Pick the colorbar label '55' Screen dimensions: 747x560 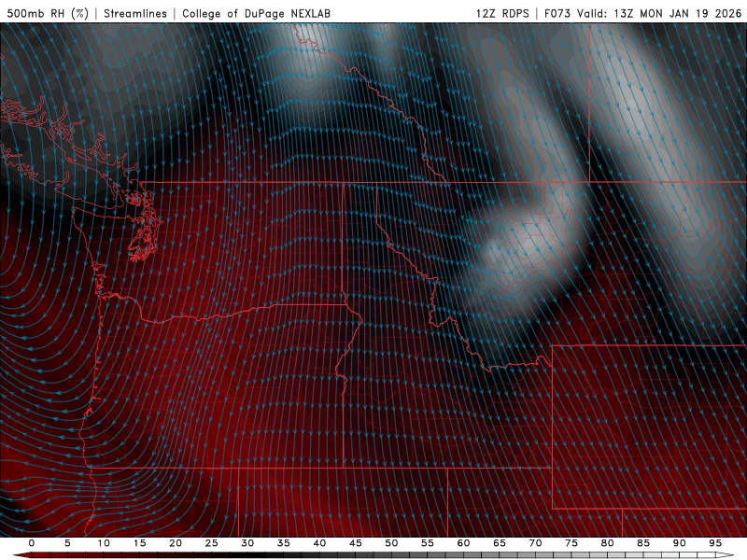(x=428, y=543)
